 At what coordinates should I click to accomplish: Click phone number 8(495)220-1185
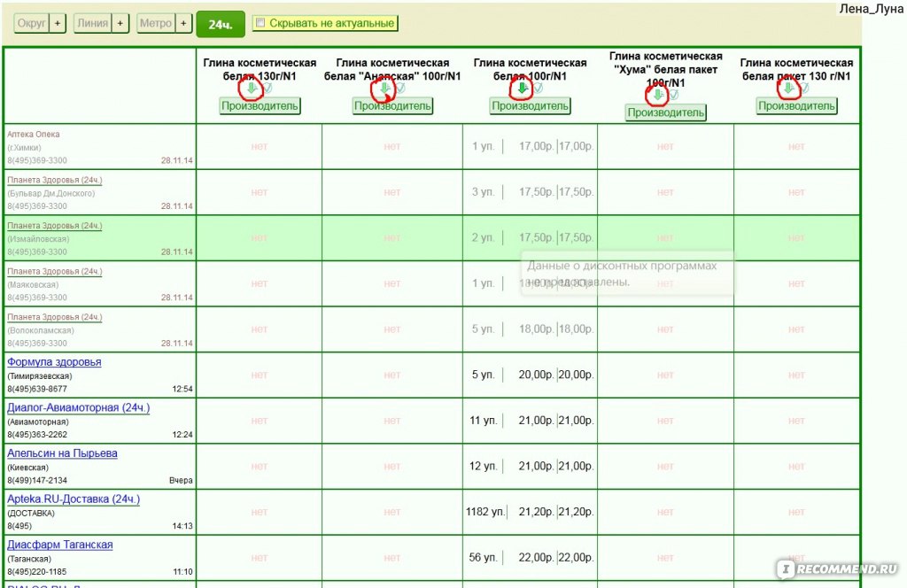(x=37, y=572)
